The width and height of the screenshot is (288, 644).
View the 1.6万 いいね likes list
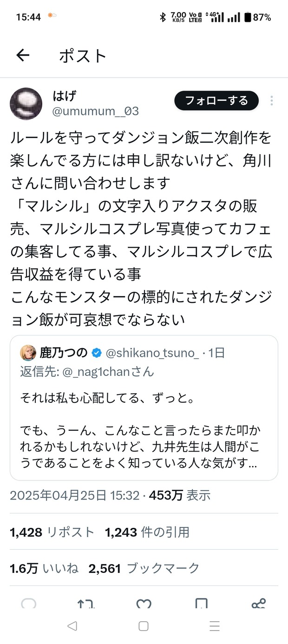pyautogui.click(x=44, y=568)
